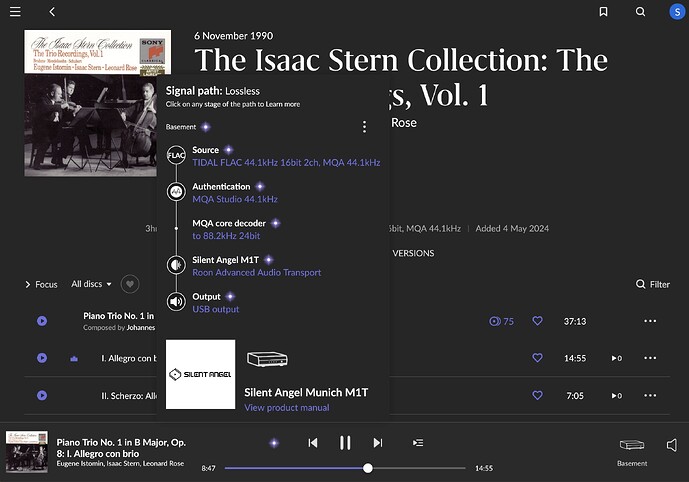Screen dimensions: 689x482
Task: Click the signal path star in player bar
Action: coord(274,443)
